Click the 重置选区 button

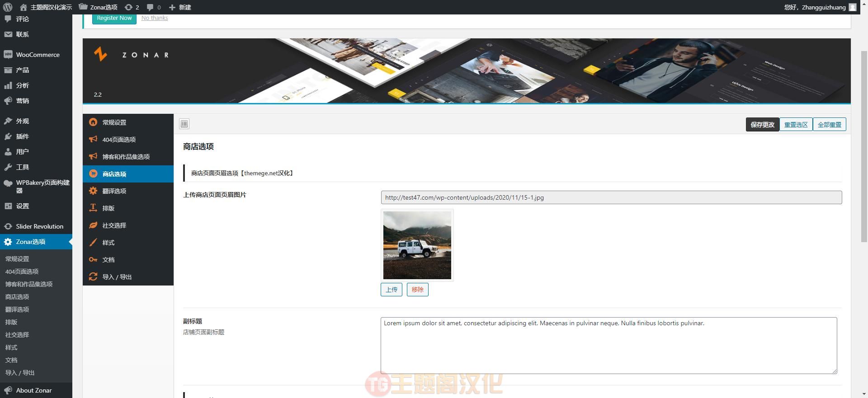(x=796, y=125)
